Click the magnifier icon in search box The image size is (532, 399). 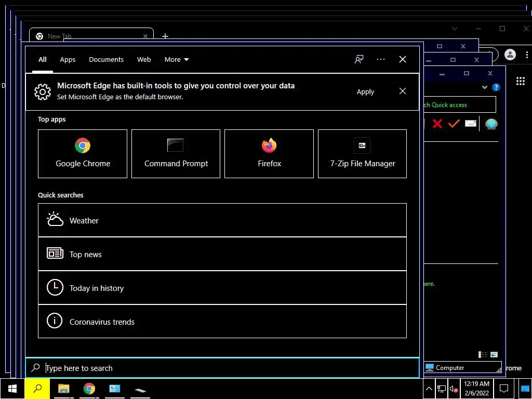point(36,368)
